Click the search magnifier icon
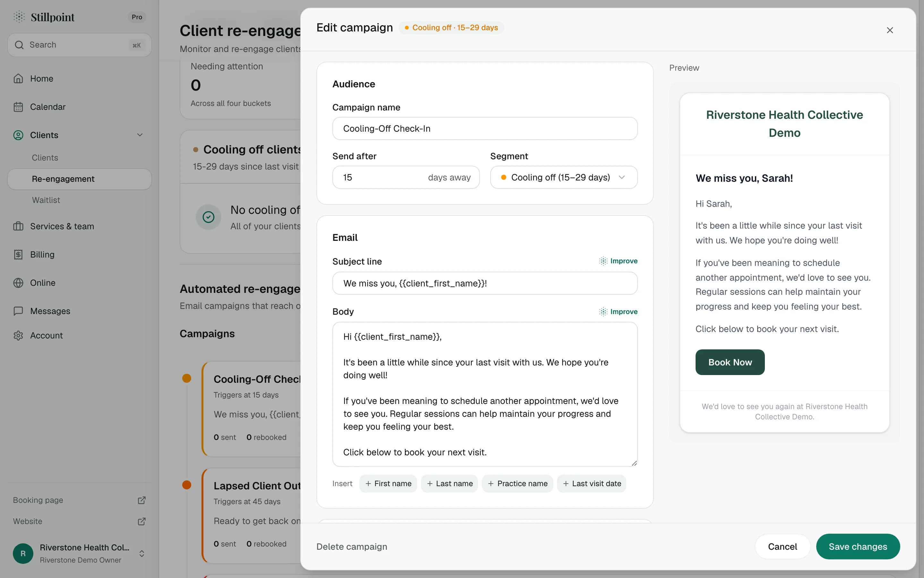This screenshot has width=924, height=578. [19, 45]
